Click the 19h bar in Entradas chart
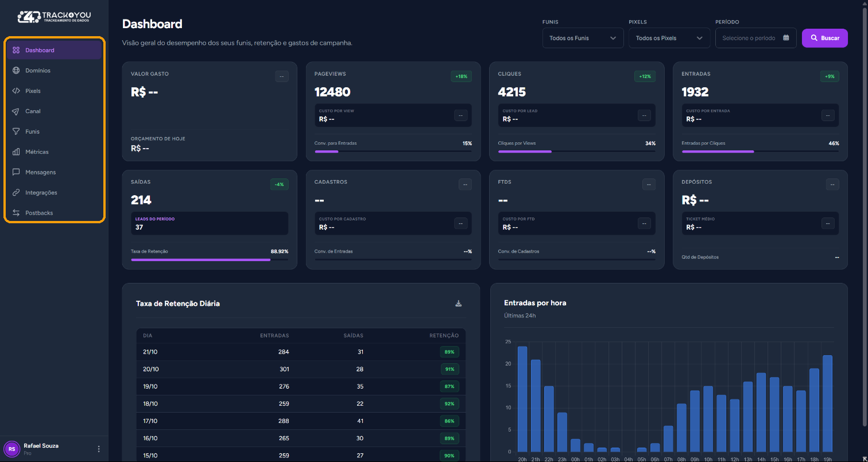The image size is (868, 462). click(827, 403)
